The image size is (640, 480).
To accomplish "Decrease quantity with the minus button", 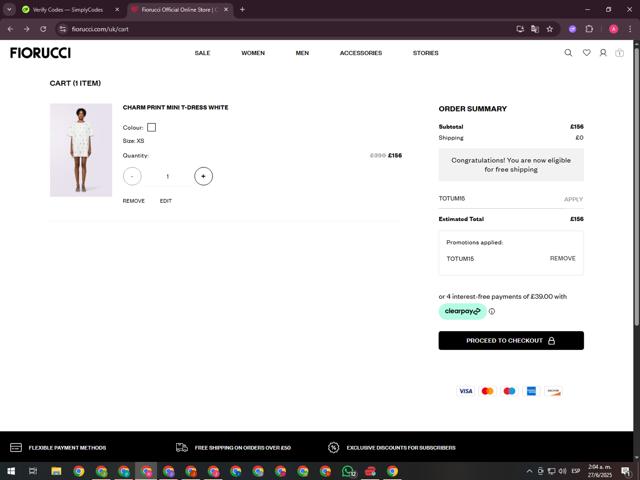I will point(132,176).
